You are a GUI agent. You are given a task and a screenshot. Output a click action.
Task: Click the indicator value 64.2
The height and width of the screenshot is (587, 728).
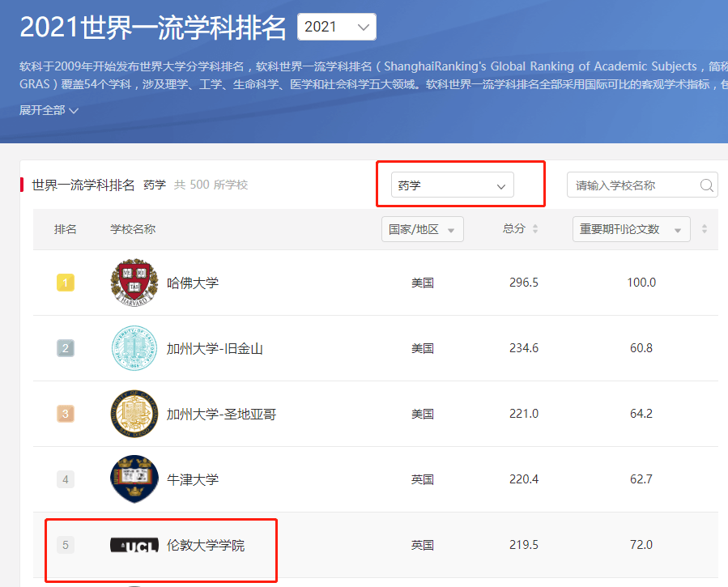(x=641, y=414)
